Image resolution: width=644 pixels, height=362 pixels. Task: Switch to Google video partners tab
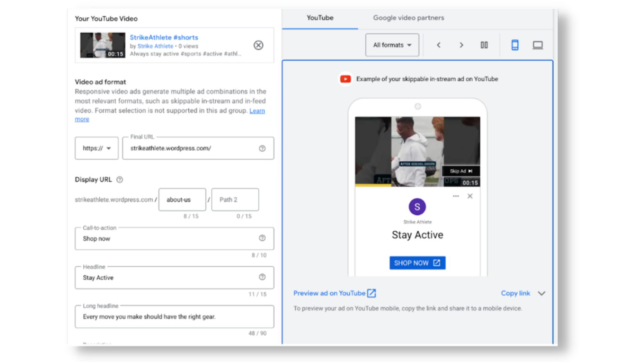[x=409, y=18]
